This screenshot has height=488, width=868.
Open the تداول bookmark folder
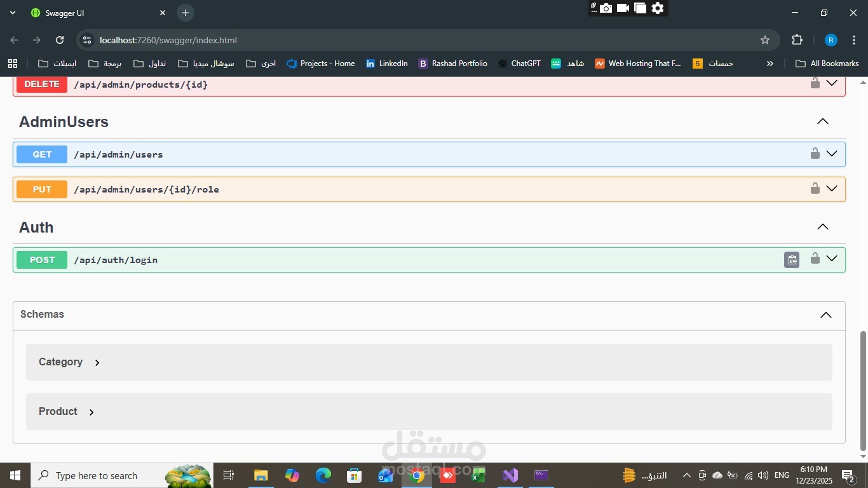coord(150,64)
